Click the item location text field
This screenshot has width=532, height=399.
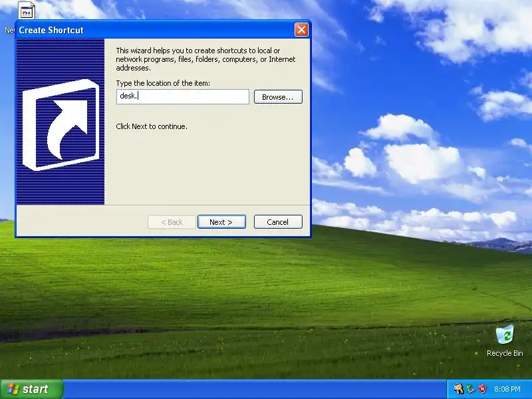pos(182,96)
